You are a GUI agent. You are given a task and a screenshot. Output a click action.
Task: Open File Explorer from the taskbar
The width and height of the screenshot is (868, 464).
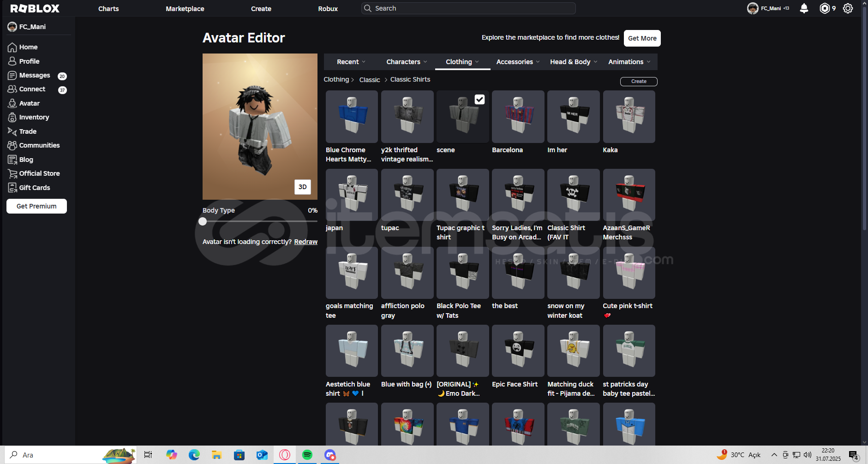coord(216,455)
